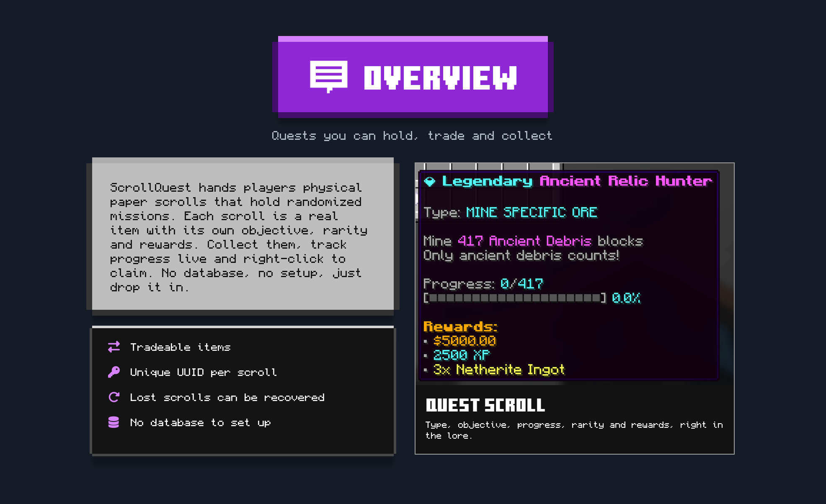The image size is (826, 504).
Task: Click the 'Rewards:' heading
Action: pos(460,327)
